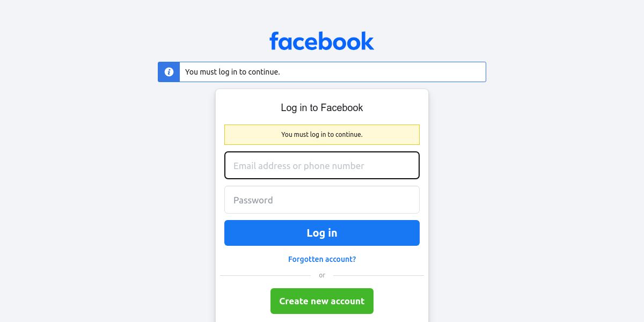The height and width of the screenshot is (322, 644).
Task: Select the Password input field
Action: click(x=322, y=200)
